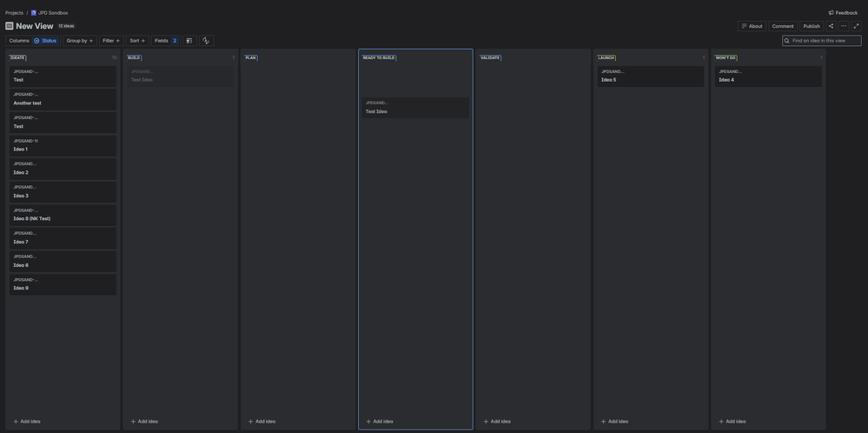Open the more actions ellipsis menu
Viewport: 868px width, 433px height.
pos(844,26)
